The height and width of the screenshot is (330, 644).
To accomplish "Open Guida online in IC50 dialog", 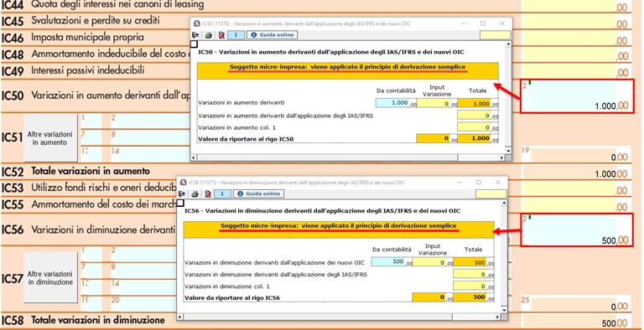I will pos(273,35).
